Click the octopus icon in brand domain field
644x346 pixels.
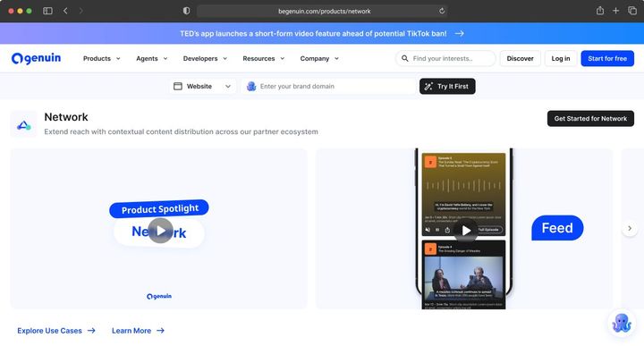[251, 86]
